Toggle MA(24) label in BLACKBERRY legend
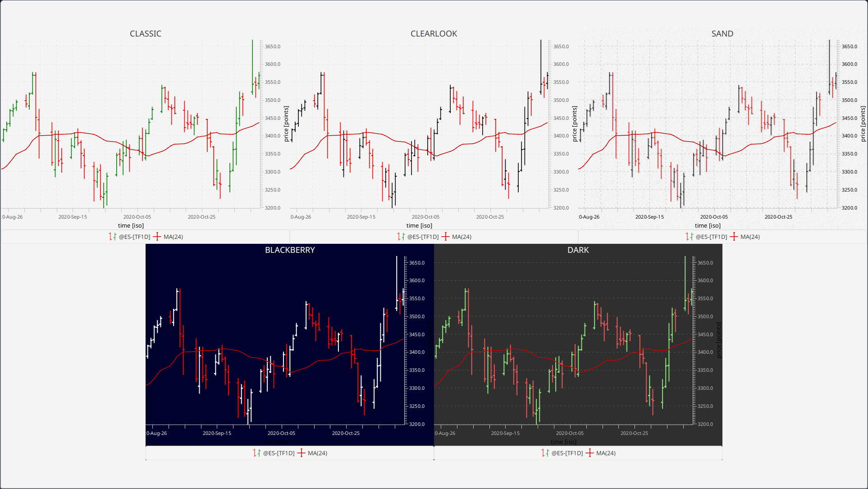 pos(317,453)
